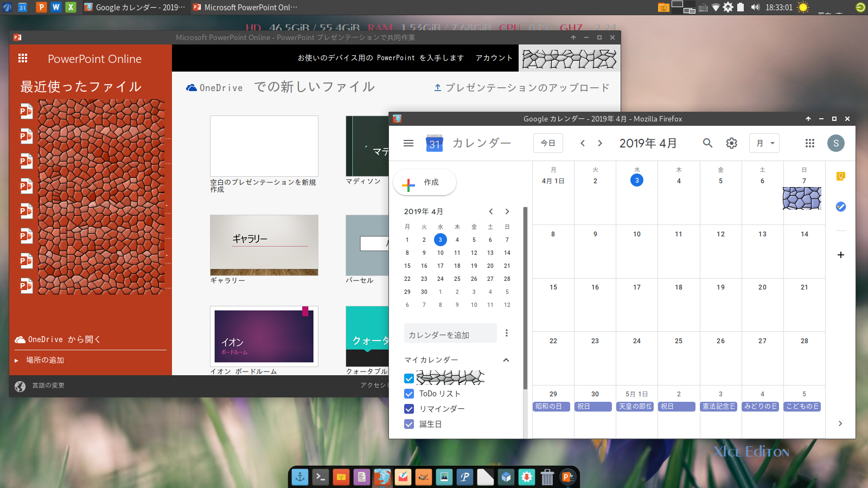Open the Google account avatar S
The width and height of the screenshot is (868, 488).
pos(836,143)
